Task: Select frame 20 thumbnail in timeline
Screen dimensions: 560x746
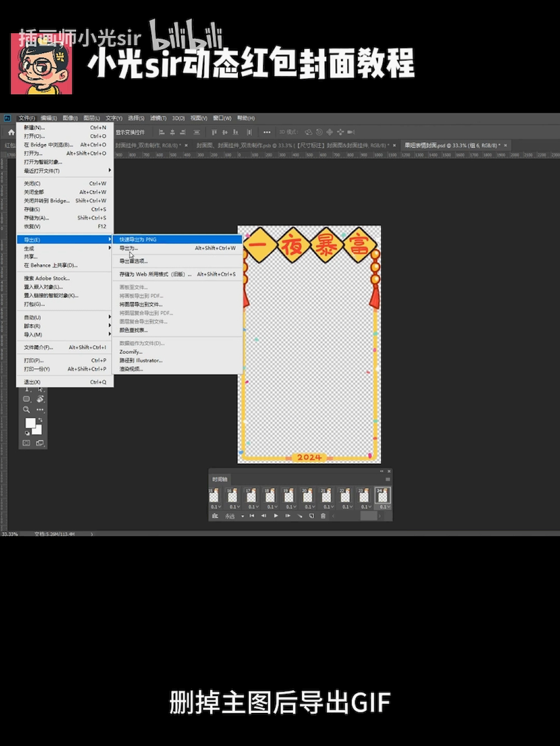Action: coord(307,495)
